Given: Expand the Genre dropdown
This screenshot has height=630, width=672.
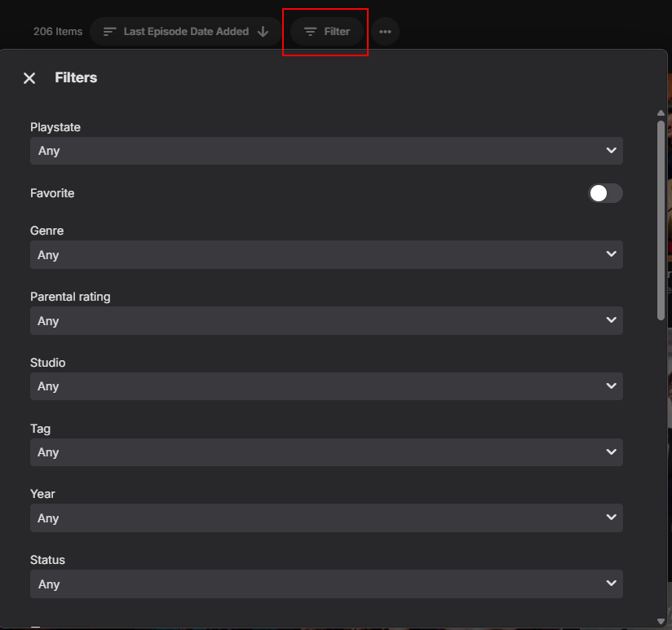Looking at the screenshot, I should (326, 255).
